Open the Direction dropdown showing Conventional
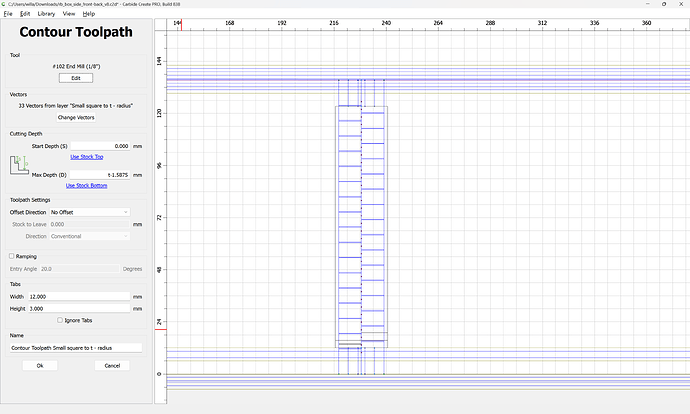The width and height of the screenshot is (690, 414). point(89,236)
